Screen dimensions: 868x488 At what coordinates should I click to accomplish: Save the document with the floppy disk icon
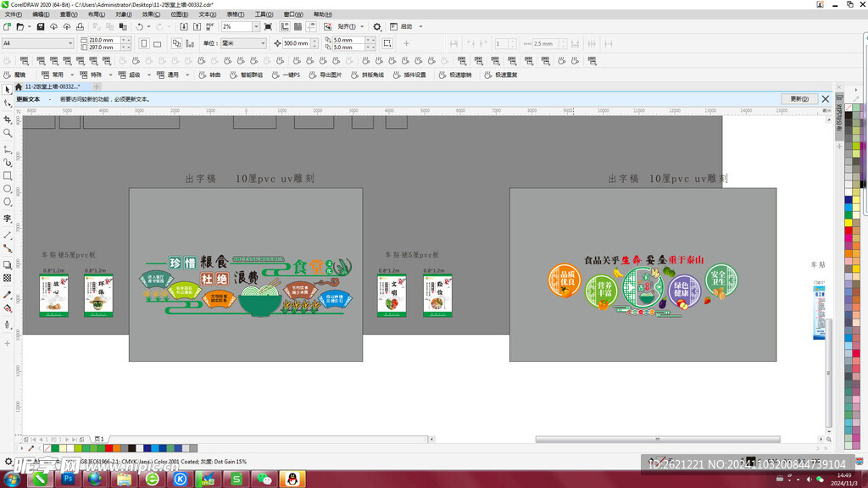(x=41, y=26)
